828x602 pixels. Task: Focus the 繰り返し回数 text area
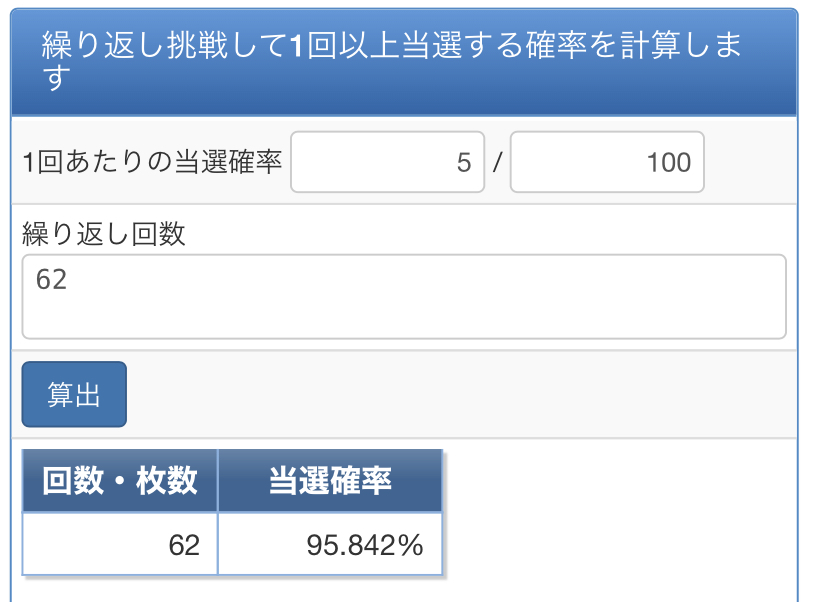point(404,297)
